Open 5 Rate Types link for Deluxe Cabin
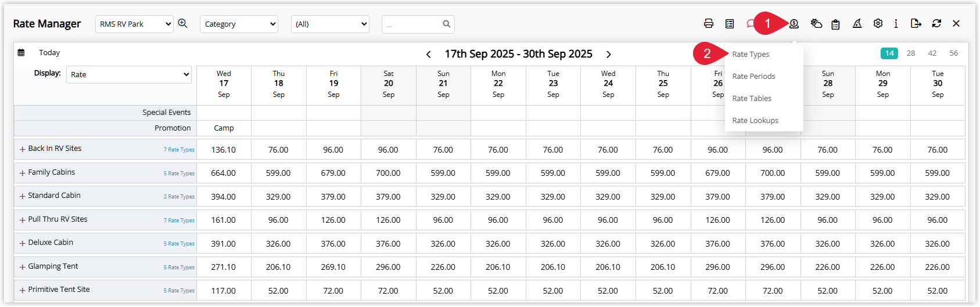This screenshot has width=980, height=307. click(x=179, y=244)
